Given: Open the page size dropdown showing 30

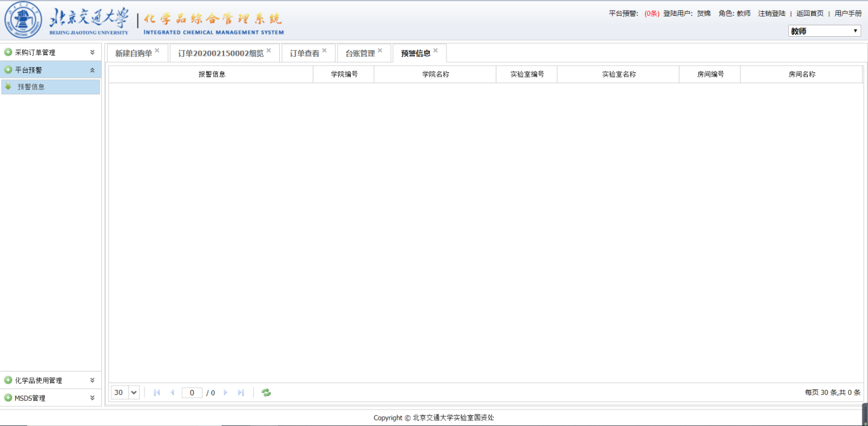Looking at the screenshot, I should click(x=125, y=392).
